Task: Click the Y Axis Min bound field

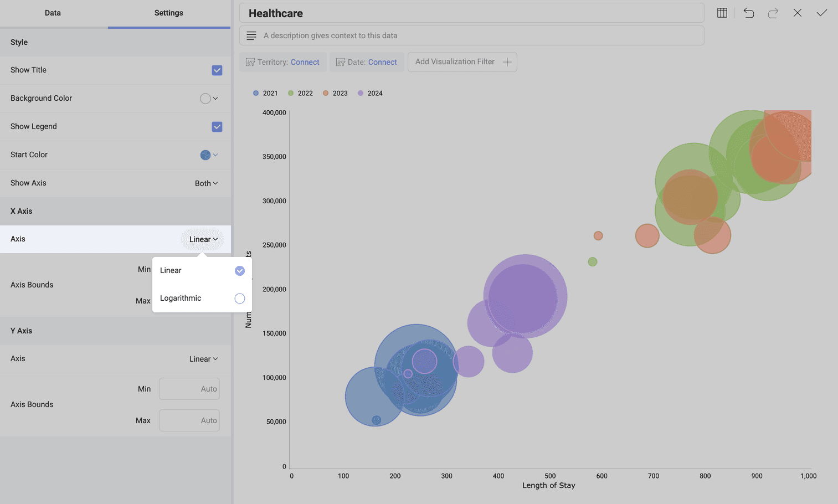Action: (x=189, y=389)
